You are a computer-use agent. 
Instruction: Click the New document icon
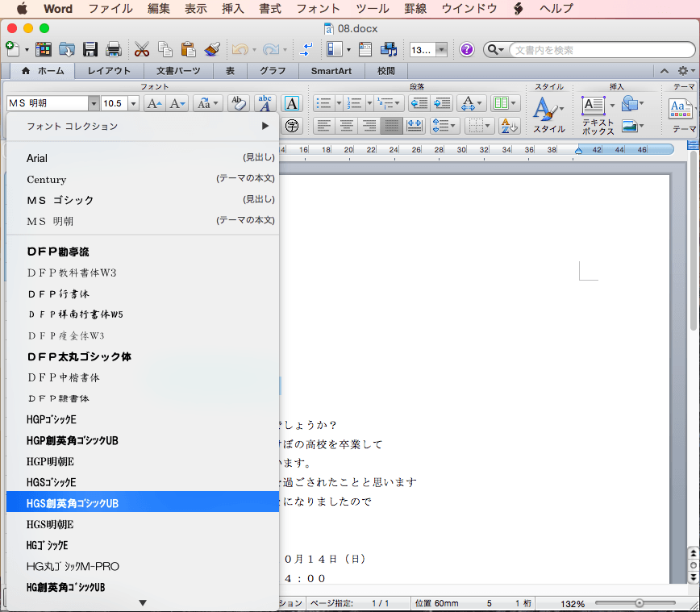13,49
